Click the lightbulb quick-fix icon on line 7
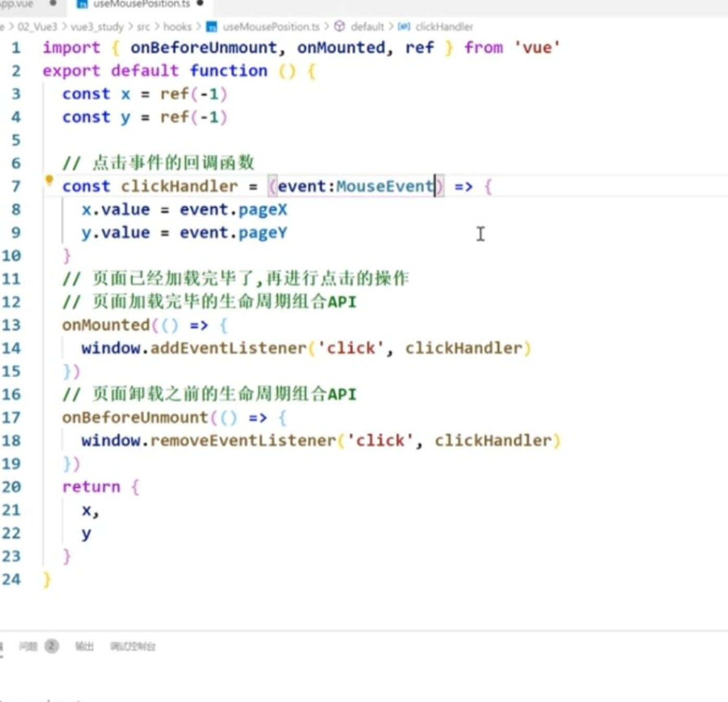728x702 pixels. click(x=49, y=181)
